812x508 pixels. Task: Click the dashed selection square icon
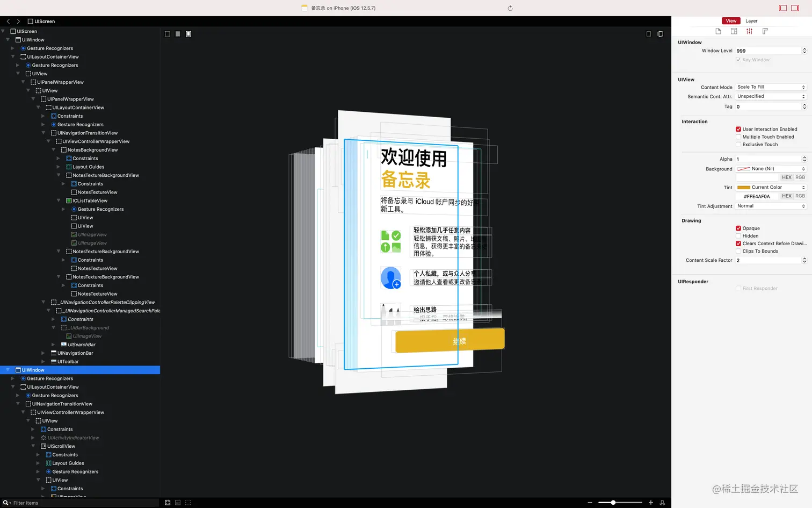[x=188, y=503]
